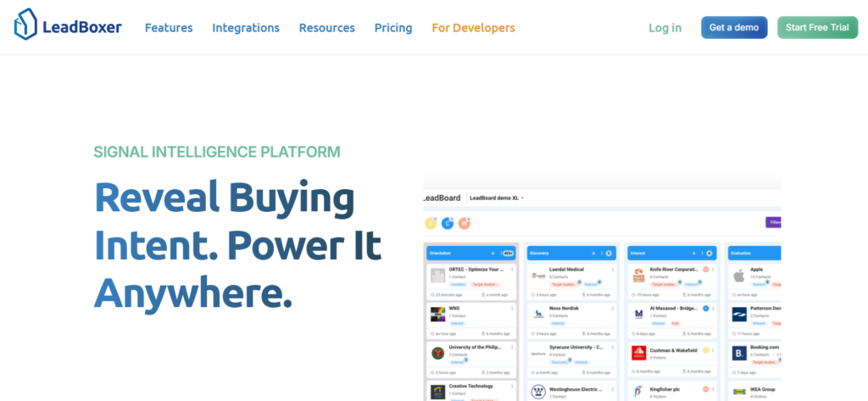Click the Creative Technology logo
868x401 pixels.
(438, 393)
